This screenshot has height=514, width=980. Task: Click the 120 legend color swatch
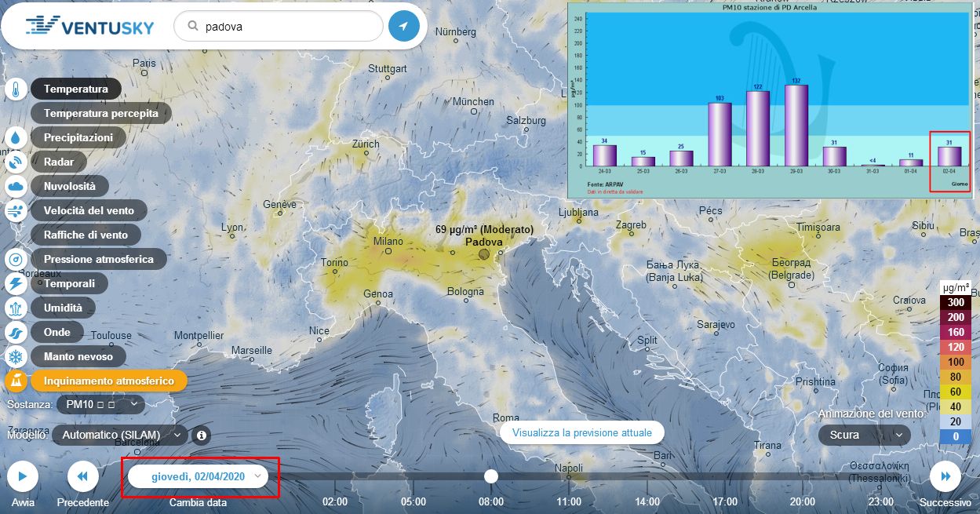click(x=956, y=347)
